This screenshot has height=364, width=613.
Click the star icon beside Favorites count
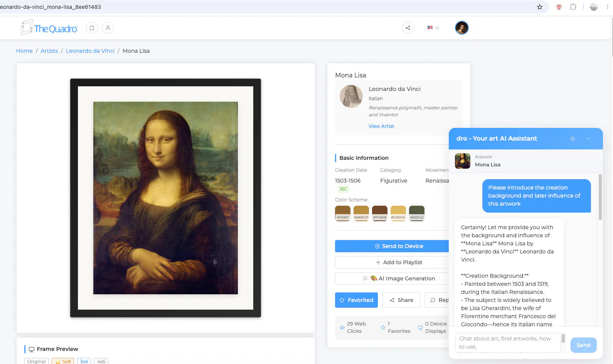[383, 328]
